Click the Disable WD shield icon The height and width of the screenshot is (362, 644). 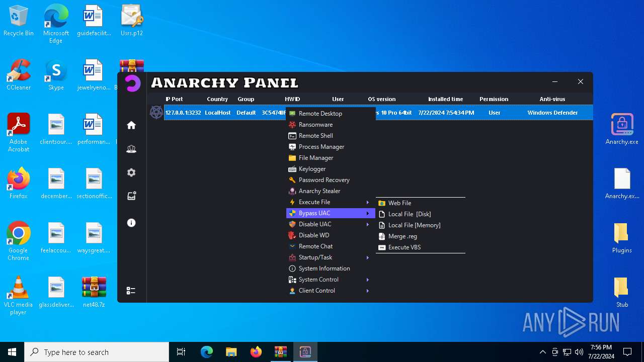coord(292,235)
